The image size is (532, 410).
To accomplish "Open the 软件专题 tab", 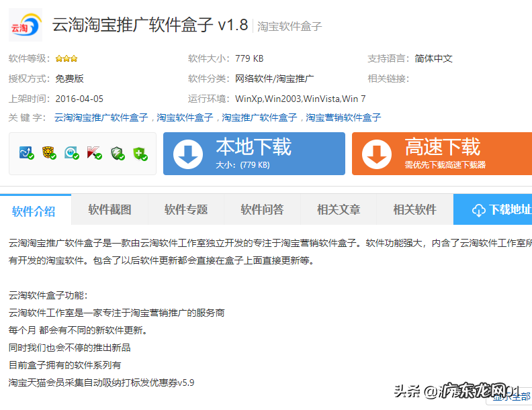I will pos(186,209).
